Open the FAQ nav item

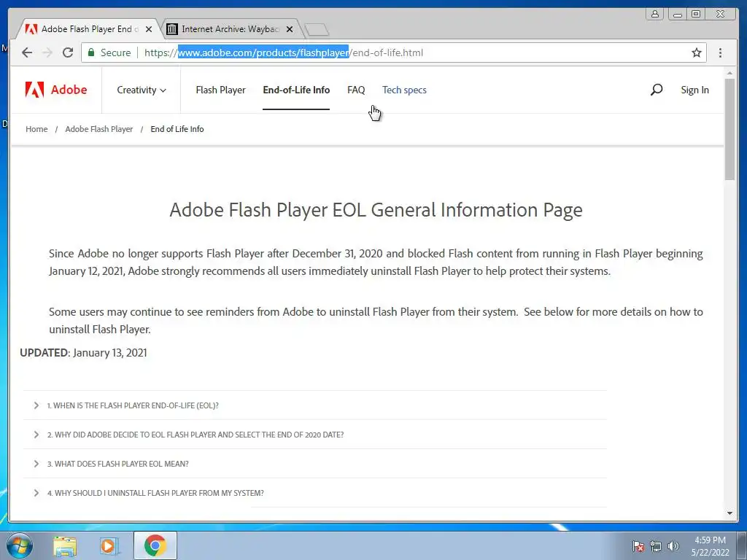coord(356,90)
